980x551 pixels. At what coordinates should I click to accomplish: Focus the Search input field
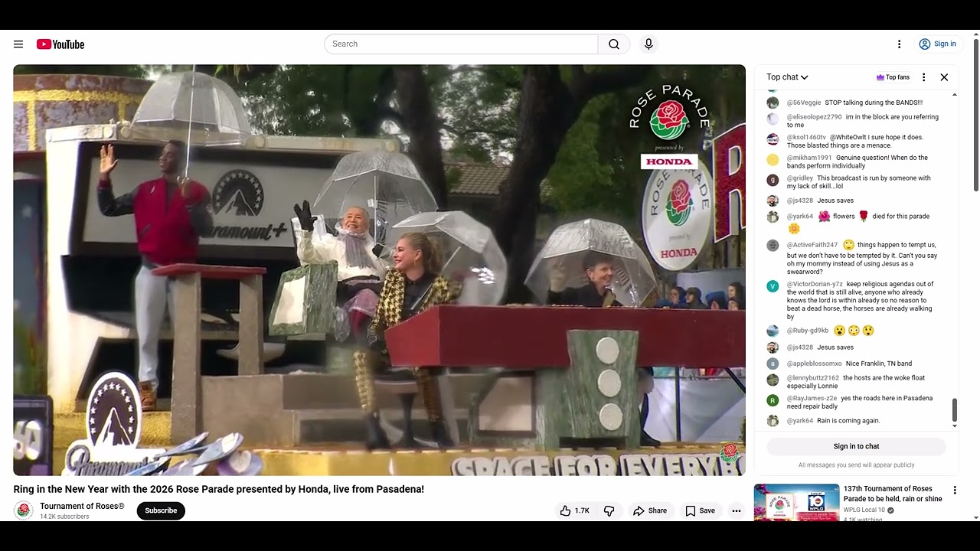coord(461,44)
